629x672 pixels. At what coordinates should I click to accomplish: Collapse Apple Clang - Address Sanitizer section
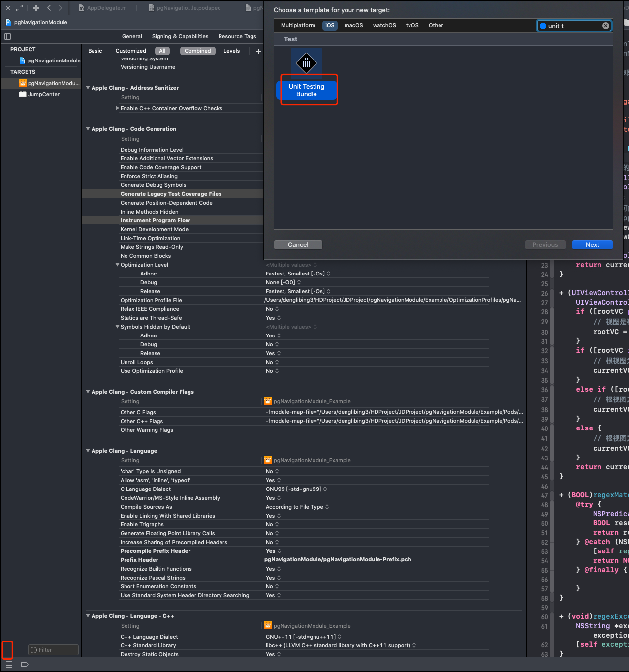pyautogui.click(x=88, y=88)
